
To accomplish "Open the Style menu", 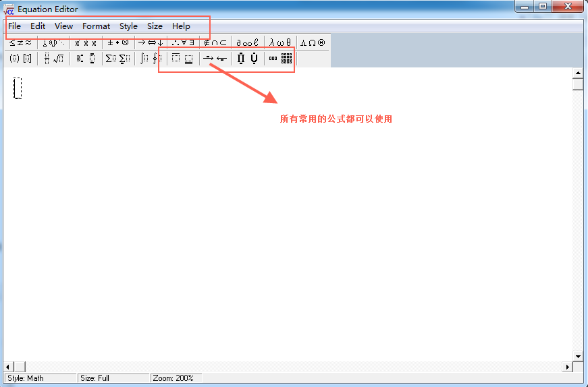I will pyautogui.click(x=128, y=26).
